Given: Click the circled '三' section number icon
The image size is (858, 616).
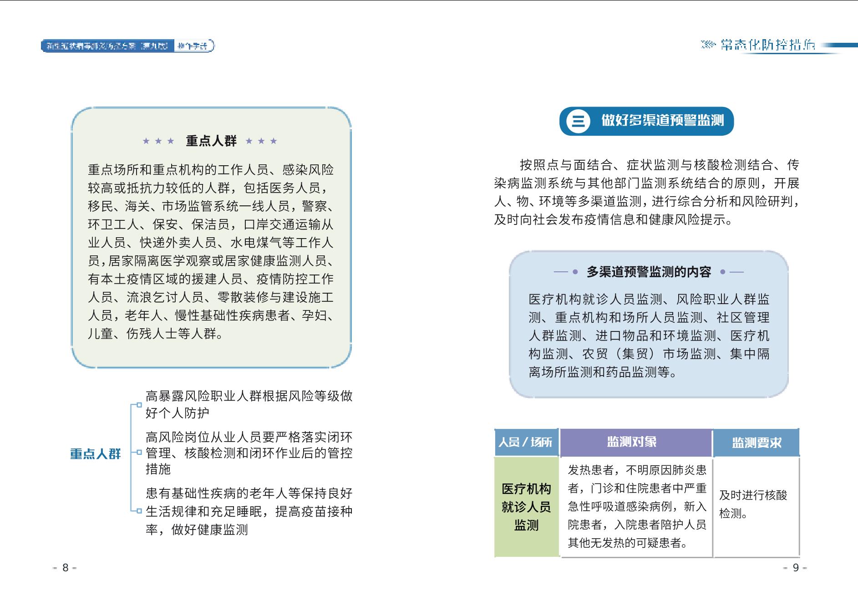Looking at the screenshot, I should [578, 121].
